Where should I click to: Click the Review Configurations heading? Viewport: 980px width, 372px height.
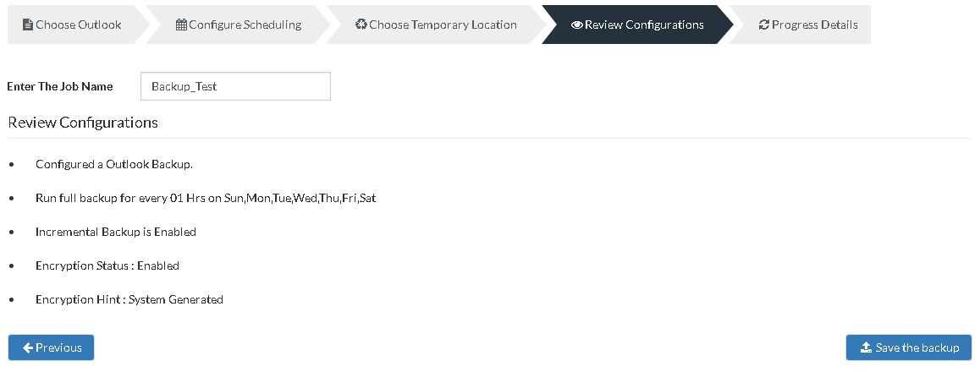click(x=83, y=123)
